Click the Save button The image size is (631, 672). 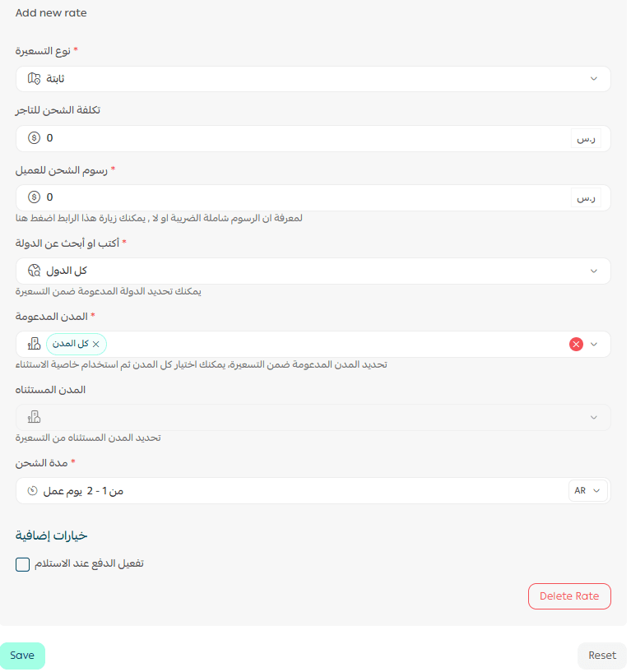click(22, 656)
